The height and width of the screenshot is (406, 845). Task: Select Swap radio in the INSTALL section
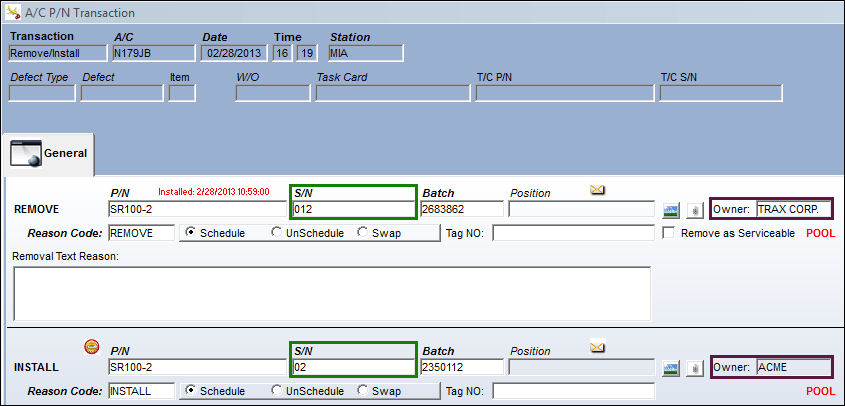click(x=362, y=390)
